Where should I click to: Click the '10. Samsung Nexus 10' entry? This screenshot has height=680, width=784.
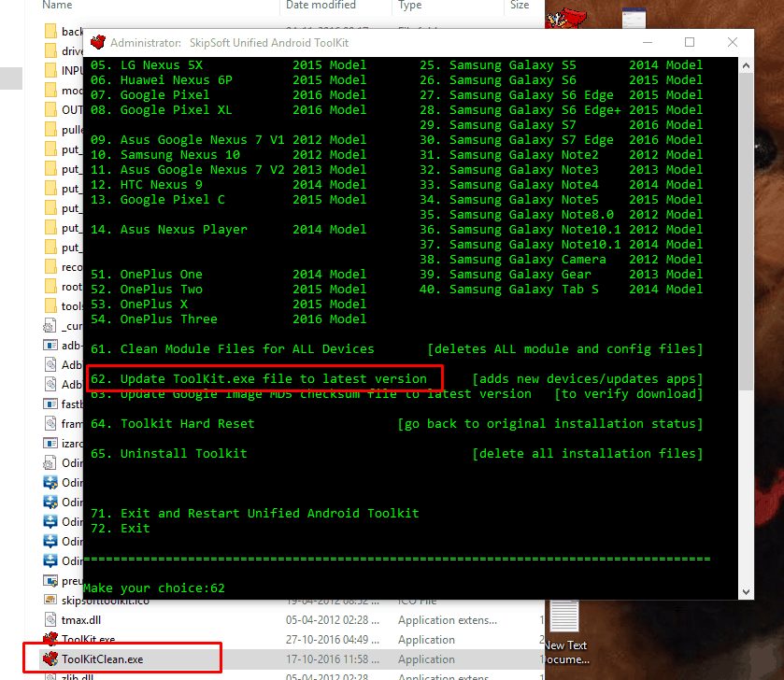[x=165, y=155]
